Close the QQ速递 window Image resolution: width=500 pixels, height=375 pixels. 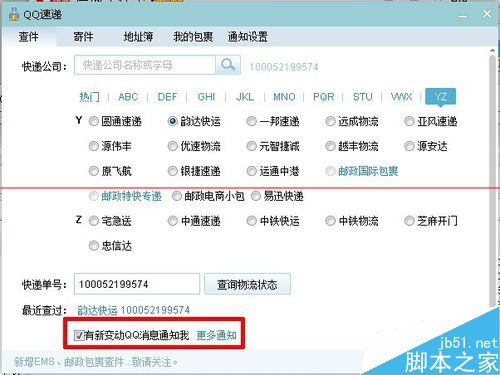(x=487, y=14)
